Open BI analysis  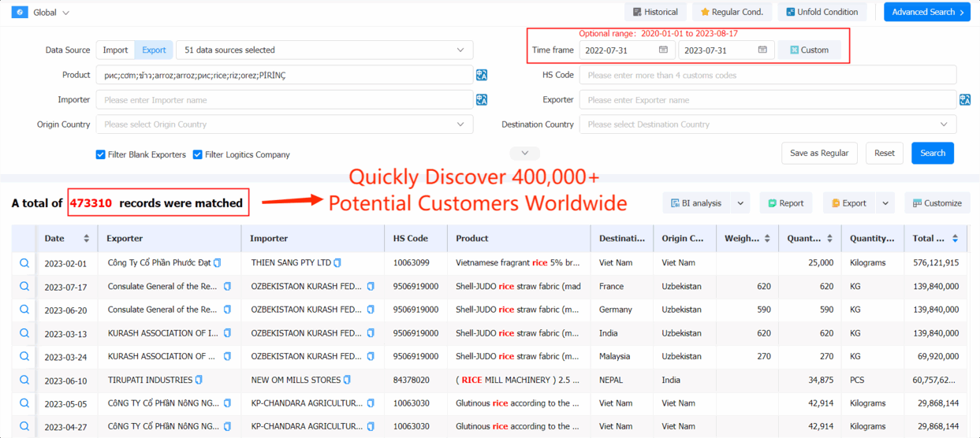[x=696, y=203]
